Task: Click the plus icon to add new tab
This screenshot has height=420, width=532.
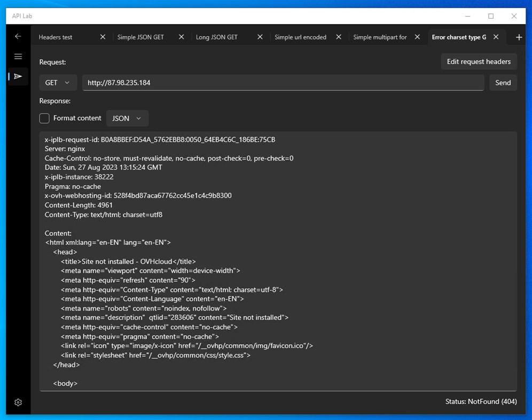Action: [x=519, y=37]
